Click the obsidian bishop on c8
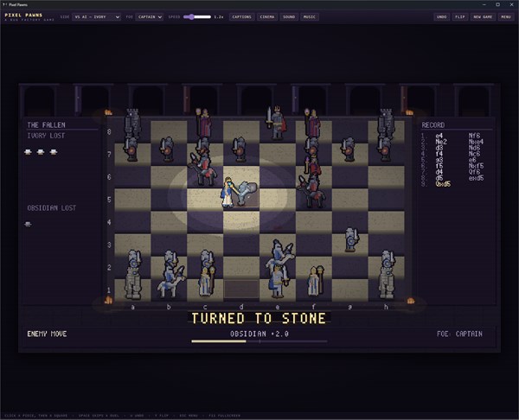Image resolution: width=519 pixels, height=420 pixels. tap(204, 123)
